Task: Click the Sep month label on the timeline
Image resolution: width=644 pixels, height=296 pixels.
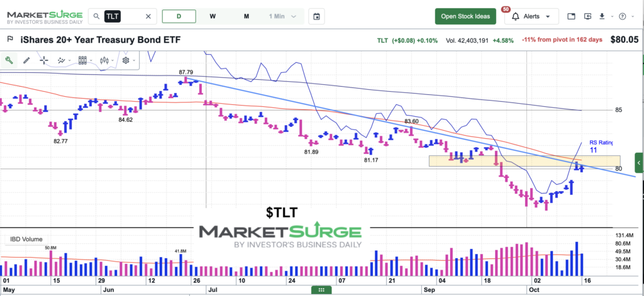Action: click(x=429, y=290)
